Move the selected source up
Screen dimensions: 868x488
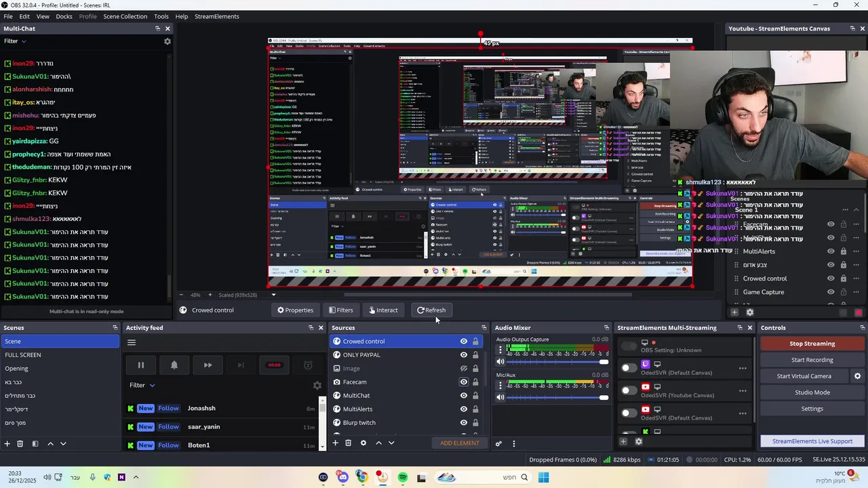(x=378, y=443)
